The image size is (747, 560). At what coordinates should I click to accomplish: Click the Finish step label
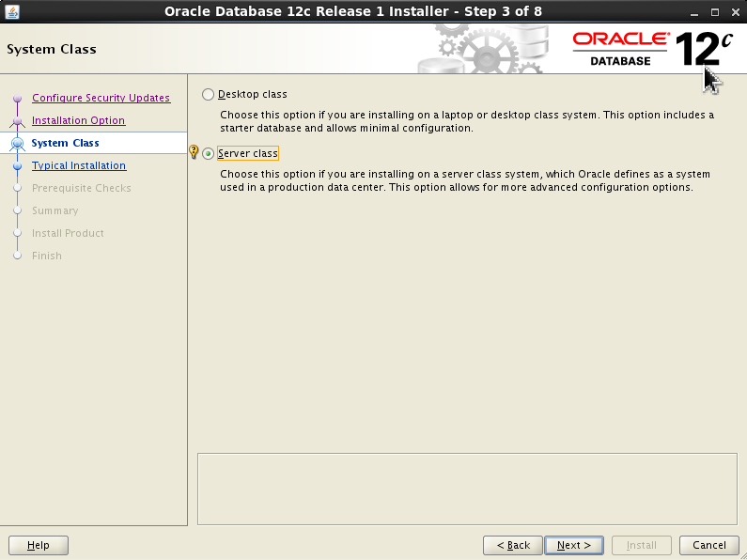pyautogui.click(x=47, y=256)
